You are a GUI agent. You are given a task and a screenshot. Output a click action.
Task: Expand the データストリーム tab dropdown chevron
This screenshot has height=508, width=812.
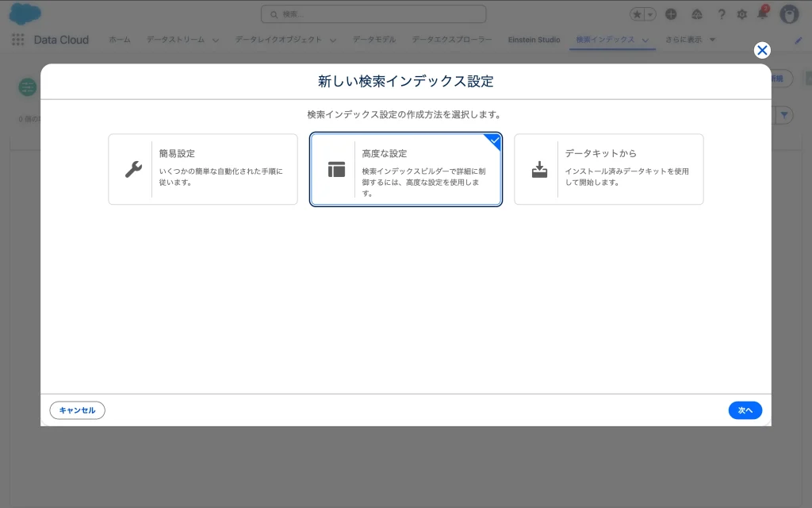[x=216, y=40]
